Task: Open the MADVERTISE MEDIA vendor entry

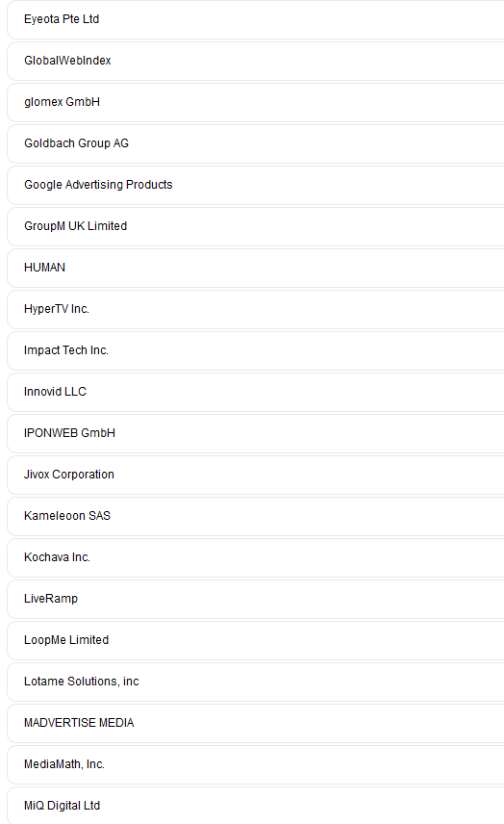Action: click(256, 723)
